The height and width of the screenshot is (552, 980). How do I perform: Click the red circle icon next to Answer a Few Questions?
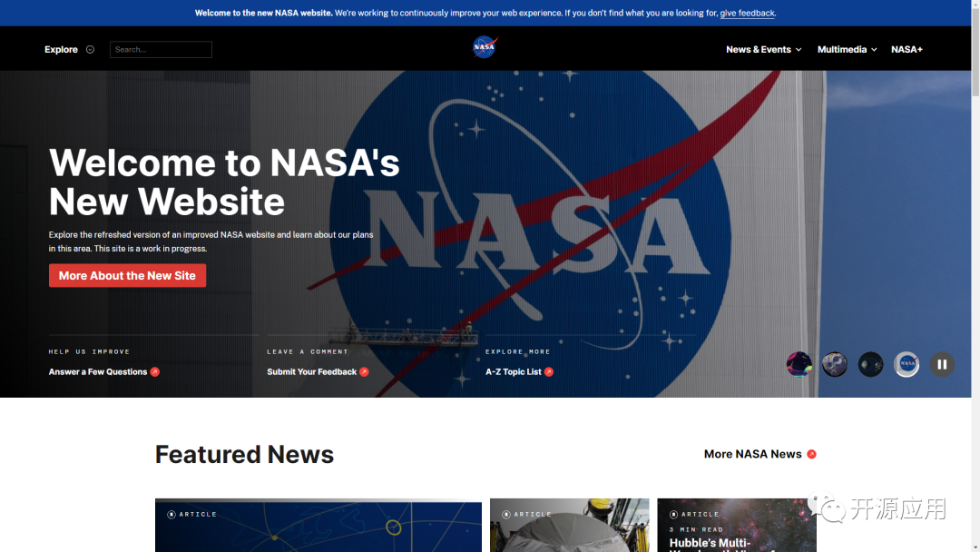click(x=154, y=371)
